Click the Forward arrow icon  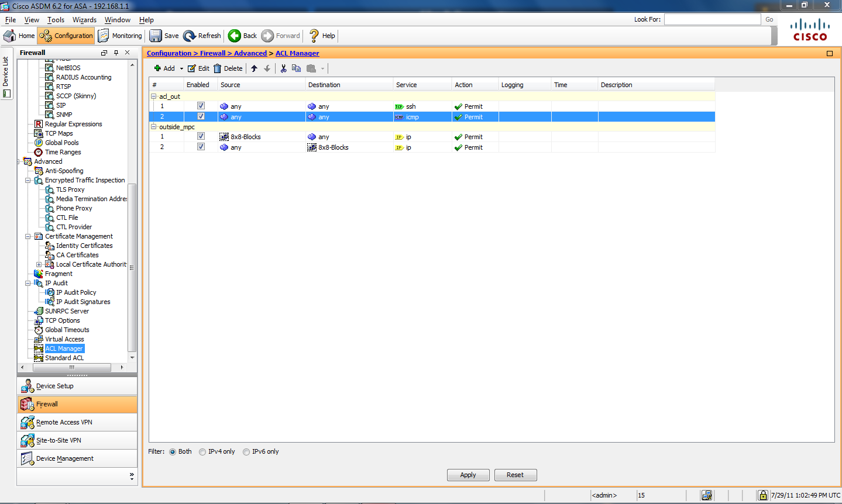point(267,36)
